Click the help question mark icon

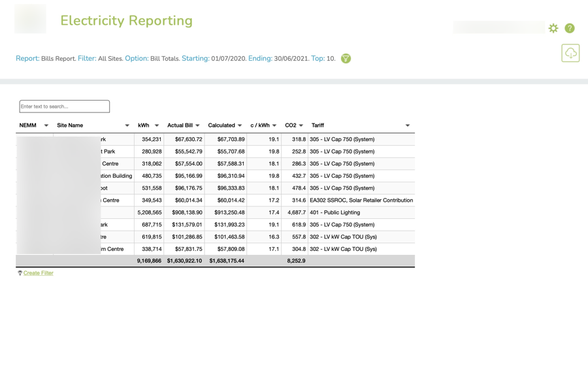click(570, 28)
